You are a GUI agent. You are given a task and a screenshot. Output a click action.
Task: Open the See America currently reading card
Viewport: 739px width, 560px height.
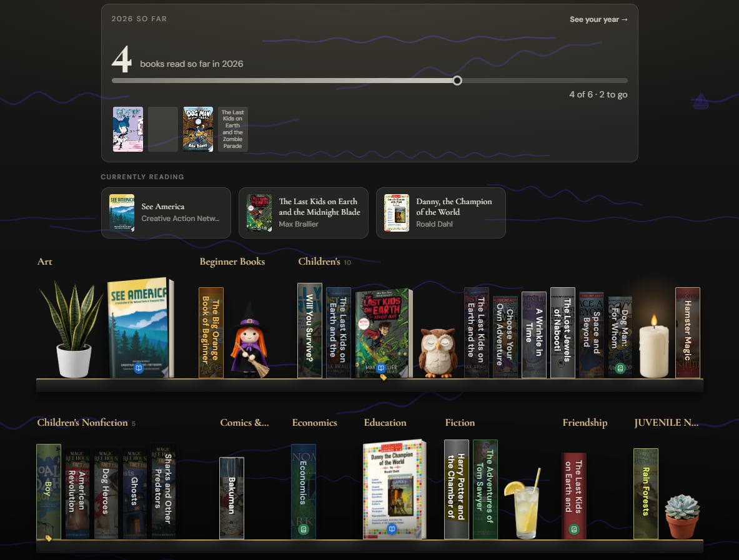(166, 213)
